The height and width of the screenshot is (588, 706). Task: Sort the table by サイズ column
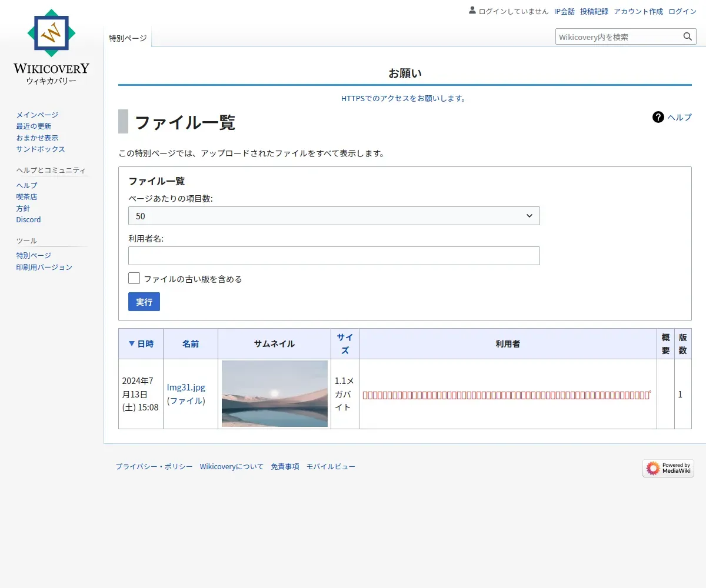tap(345, 343)
